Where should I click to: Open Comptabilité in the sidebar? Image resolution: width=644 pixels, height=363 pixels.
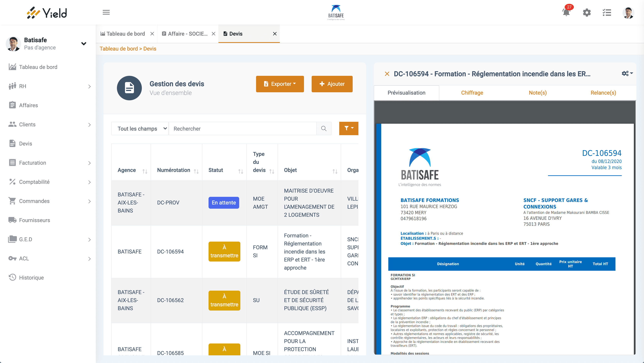point(34,182)
